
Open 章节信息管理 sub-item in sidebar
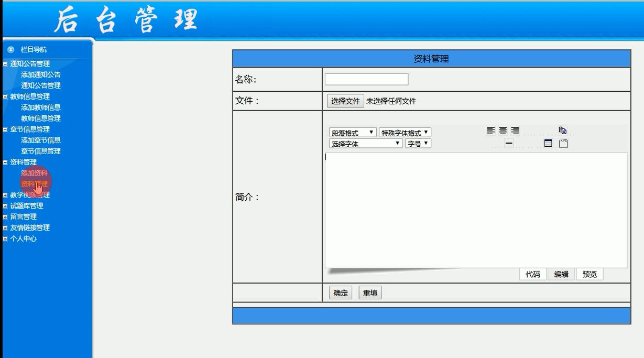pyautogui.click(x=41, y=151)
